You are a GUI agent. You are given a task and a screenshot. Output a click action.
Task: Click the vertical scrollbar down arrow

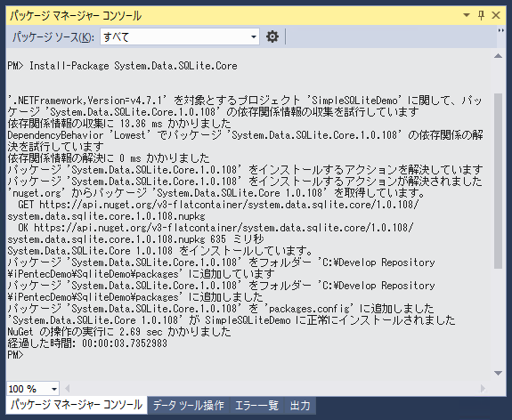pos(498,373)
